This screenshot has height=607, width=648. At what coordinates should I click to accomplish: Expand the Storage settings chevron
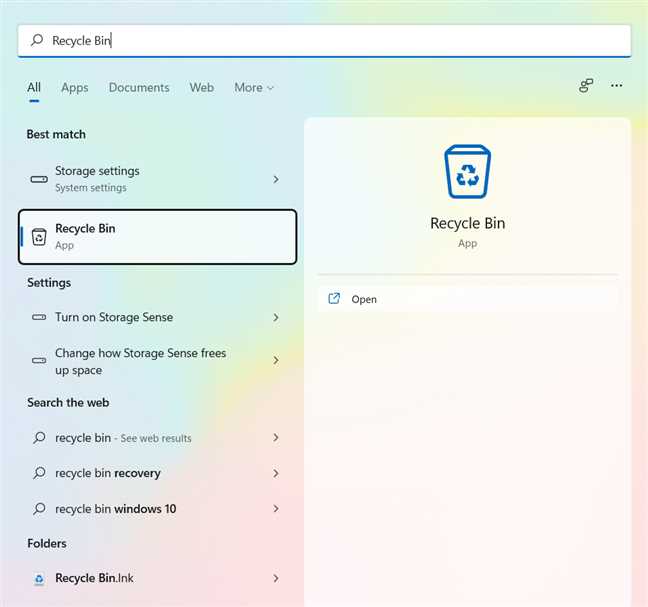pyautogui.click(x=276, y=179)
